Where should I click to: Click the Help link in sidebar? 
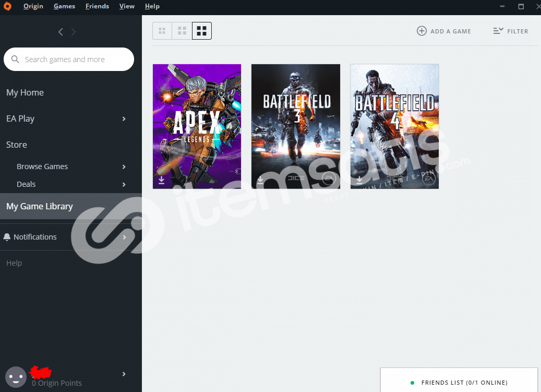pos(14,263)
